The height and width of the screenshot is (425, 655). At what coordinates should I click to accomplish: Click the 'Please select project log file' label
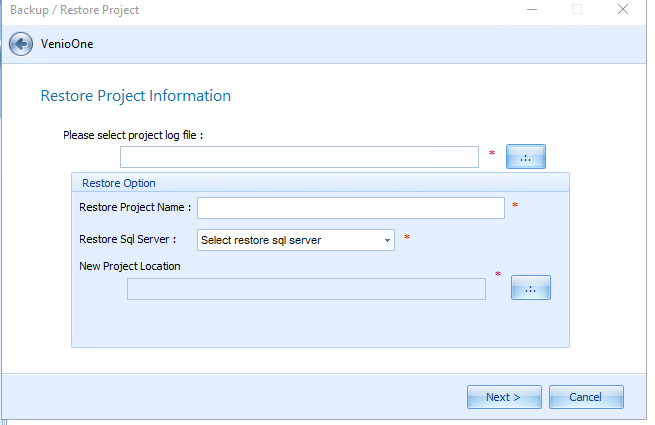(133, 135)
